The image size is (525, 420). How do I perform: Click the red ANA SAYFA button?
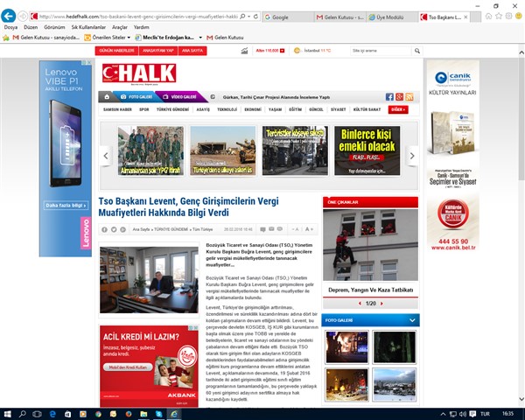pos(192,51)
